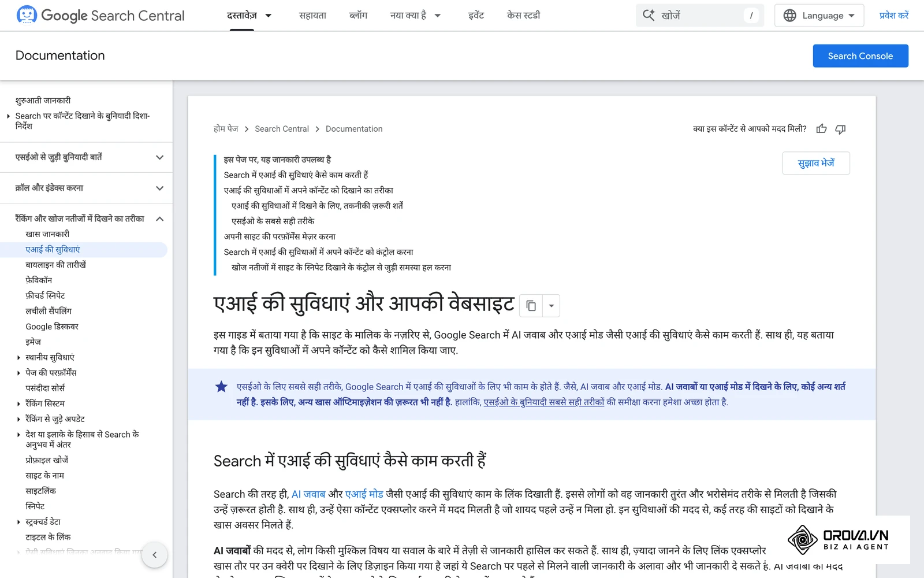
Task: Click star icon in the blue note box
Action: [221, 387]
